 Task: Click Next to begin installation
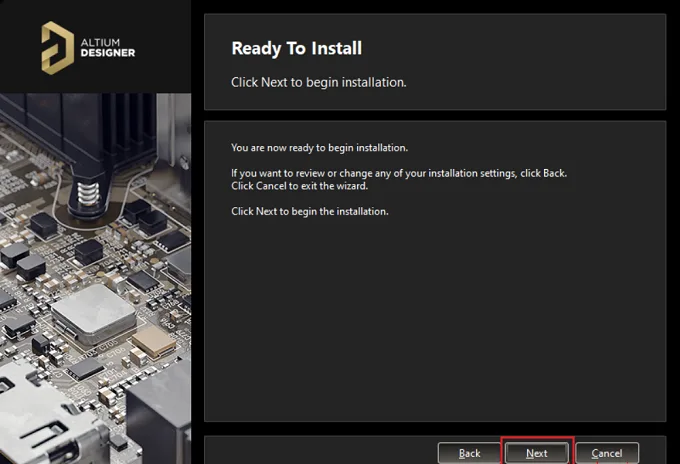pos(537,453)
